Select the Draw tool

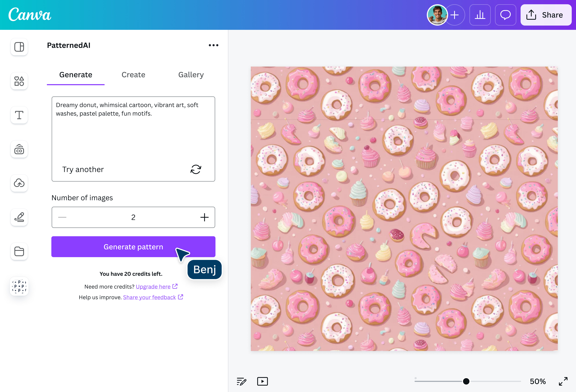(x=19, y=217)
